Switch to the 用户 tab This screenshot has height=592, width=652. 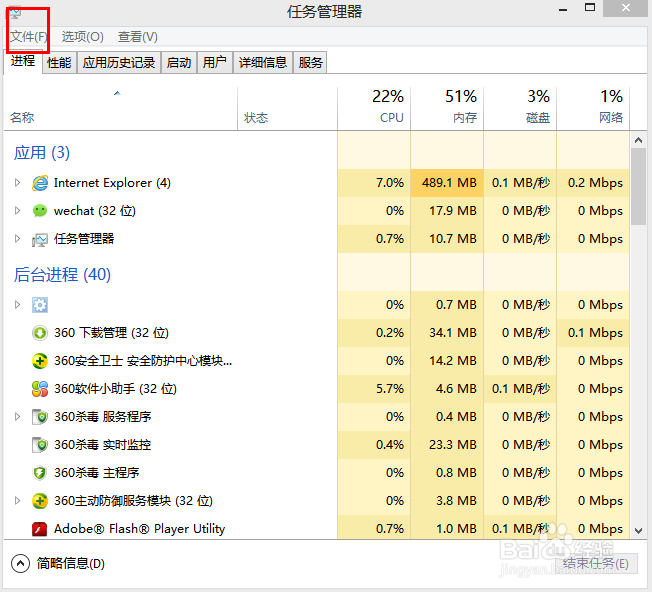point(215,63)
